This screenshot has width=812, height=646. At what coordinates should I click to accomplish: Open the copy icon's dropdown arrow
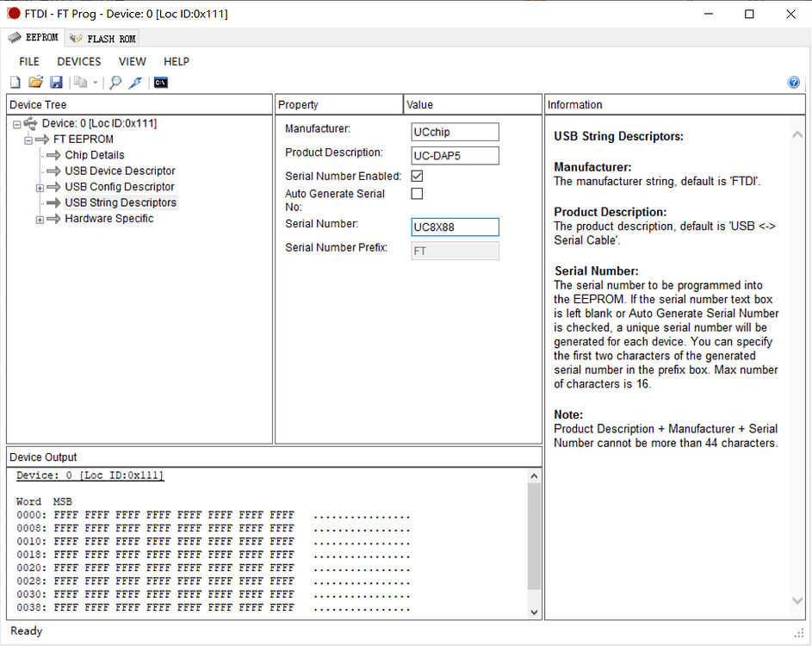(95, 84)
